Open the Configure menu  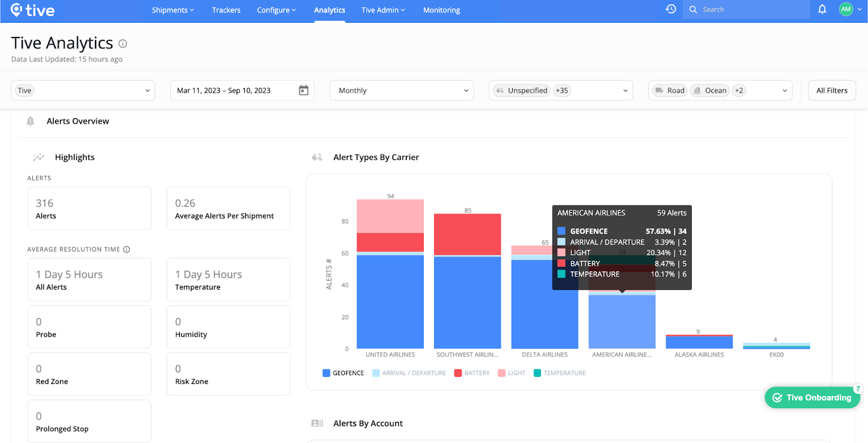(x=276, y=10)
